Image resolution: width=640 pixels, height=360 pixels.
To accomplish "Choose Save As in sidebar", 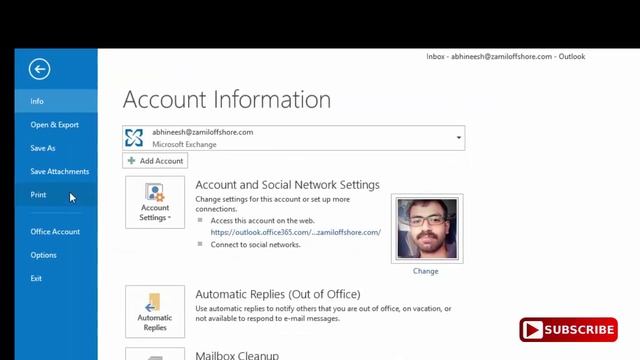I will (56, 148).
